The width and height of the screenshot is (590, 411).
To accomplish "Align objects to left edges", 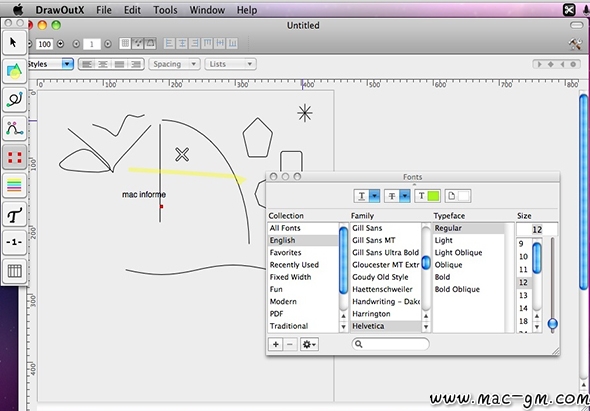I will (169, 44).
